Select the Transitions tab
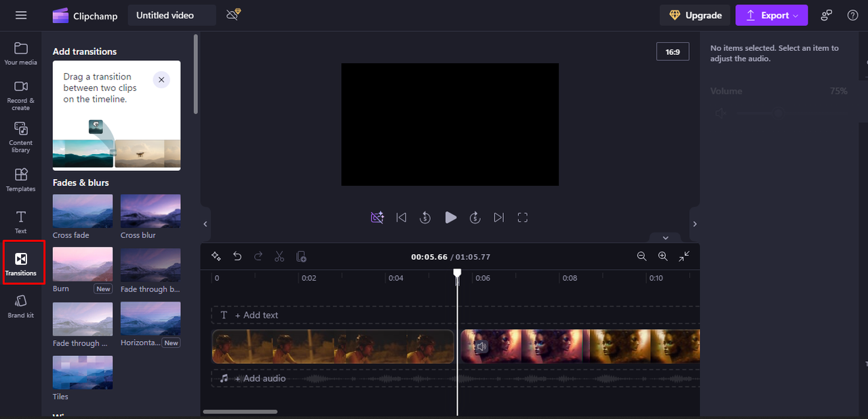Image resolution: width=868 pixels, height=419 pixels. tap(21, 263)
